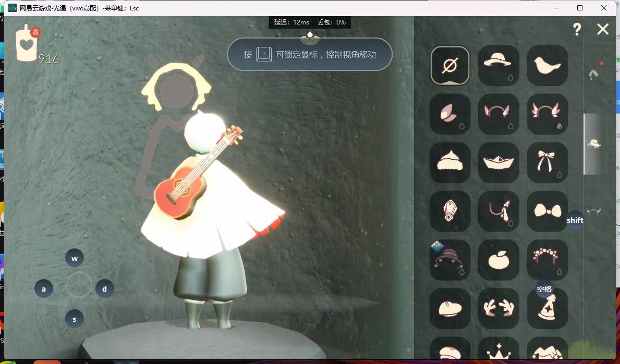620x364 pixels.
Task: Click the D movement key button
Action: pos(104,288)
